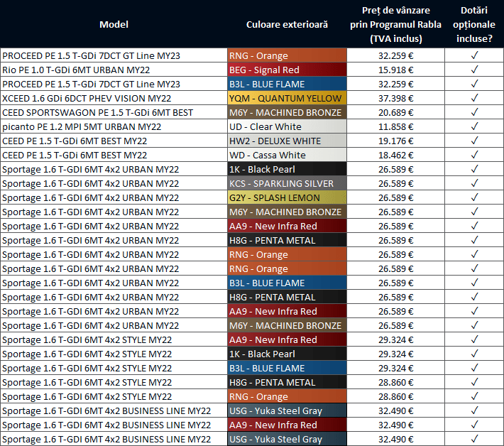The height and width of the screenshot is (446, 504).
Task: Click the BEG - Signal Red color cell
Action: [287, 70]
